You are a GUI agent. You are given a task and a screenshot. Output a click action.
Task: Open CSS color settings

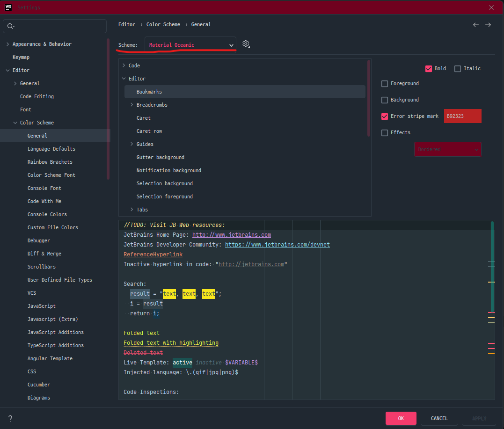point(32,372)
